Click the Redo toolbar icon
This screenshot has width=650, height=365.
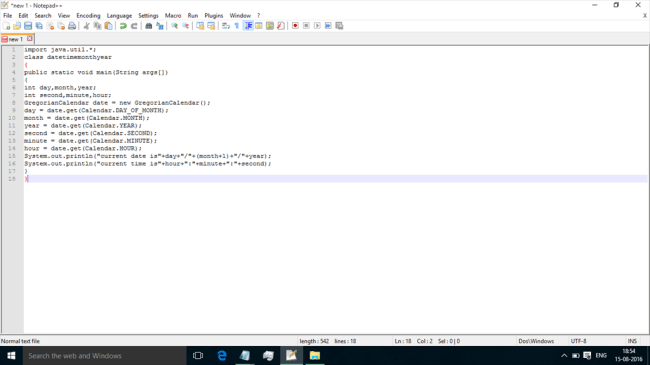[x=134, y=26]
